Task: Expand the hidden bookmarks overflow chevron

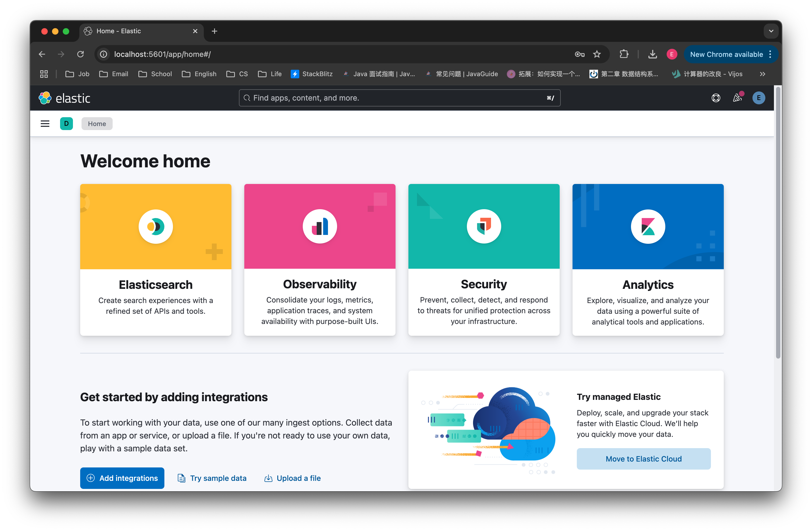Action: 763,74
